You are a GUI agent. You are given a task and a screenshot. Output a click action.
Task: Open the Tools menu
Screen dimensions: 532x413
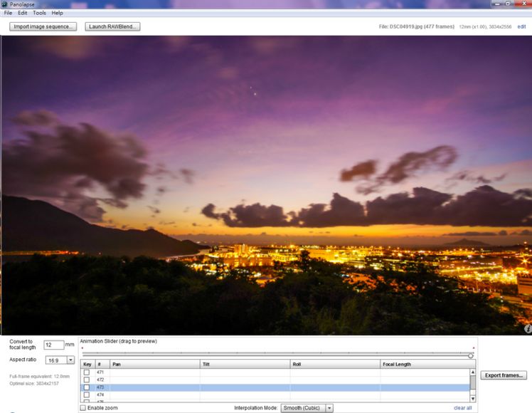click(x=39, y=13)
